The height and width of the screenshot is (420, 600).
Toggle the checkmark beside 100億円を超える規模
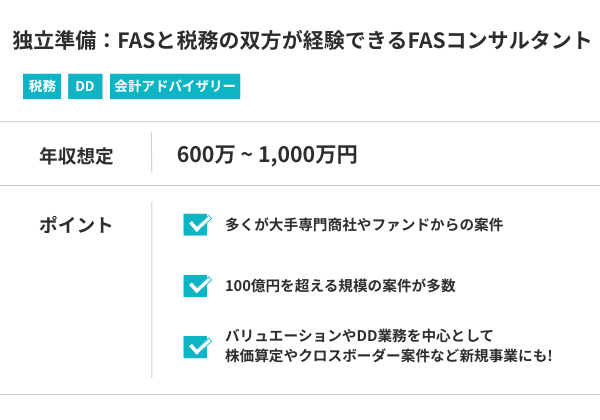tap(196, 286)
